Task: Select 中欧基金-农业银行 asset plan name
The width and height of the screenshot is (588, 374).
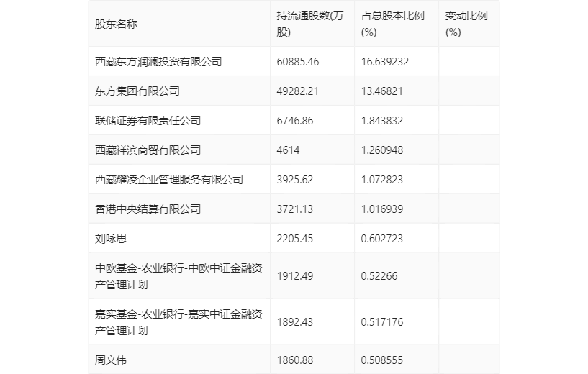Action: point(178,276)
